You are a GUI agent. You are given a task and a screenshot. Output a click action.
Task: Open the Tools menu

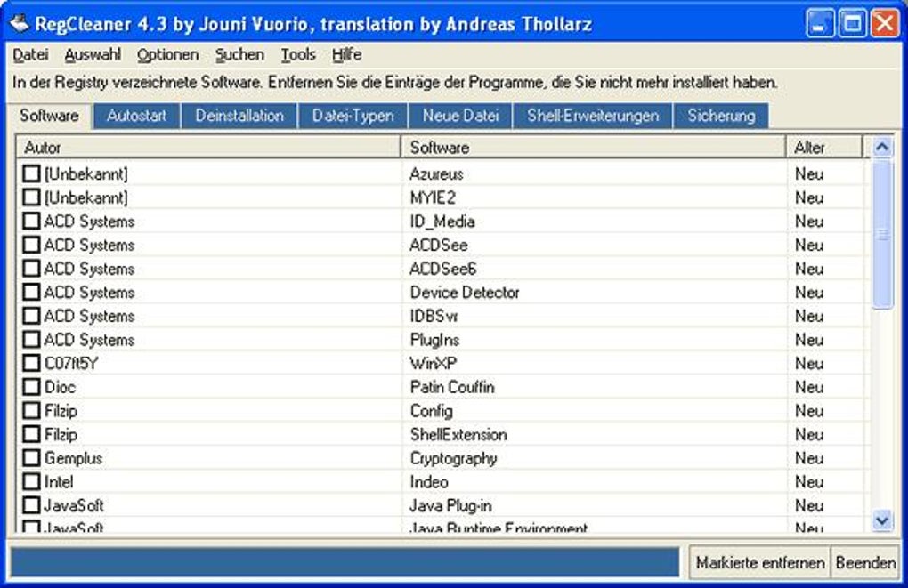coord(298,55)
